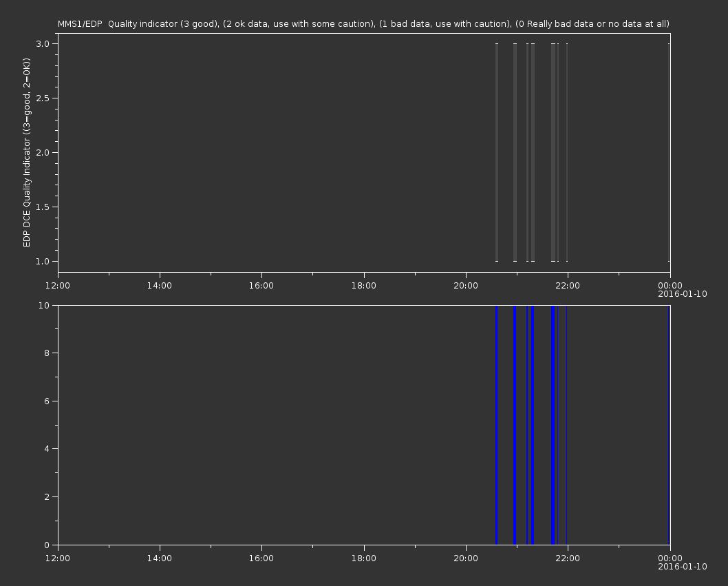Click the 16:00 time label under the lower plot

(x=261, y=558)
